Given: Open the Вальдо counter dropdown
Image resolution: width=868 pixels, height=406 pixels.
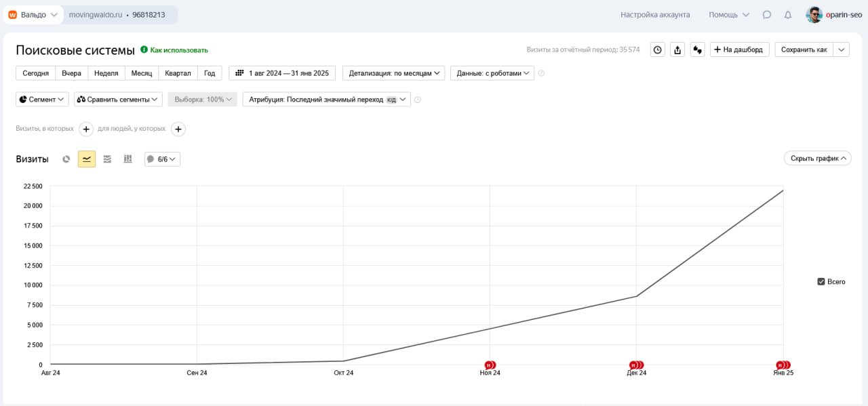Looking at the screenshot, I should point(33,14).
